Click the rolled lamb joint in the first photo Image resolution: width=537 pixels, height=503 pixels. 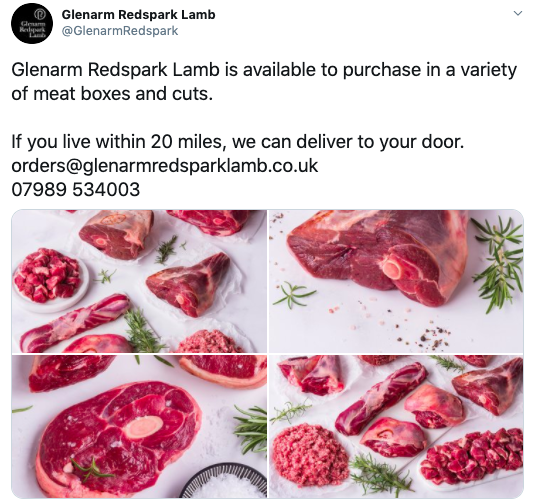[x=75, y=323]
